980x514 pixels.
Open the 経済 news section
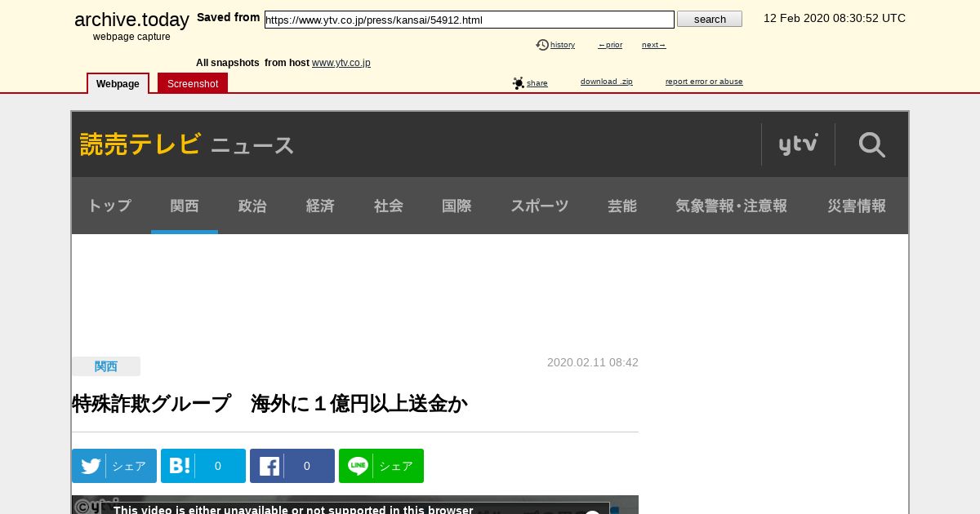320,206
